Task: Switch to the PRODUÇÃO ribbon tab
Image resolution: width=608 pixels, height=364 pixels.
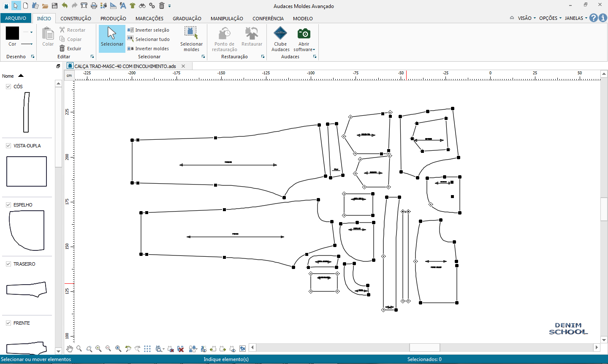Action: (113, 19)
